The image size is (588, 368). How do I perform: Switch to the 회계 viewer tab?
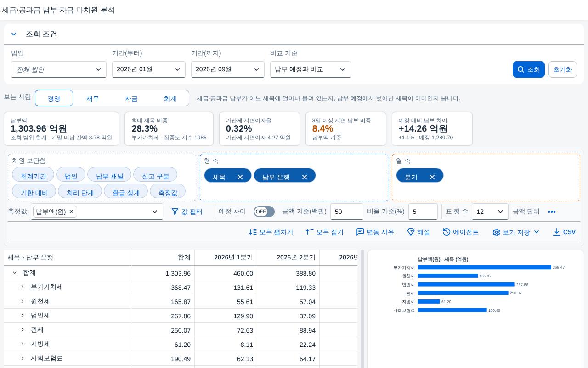point(170,98)
